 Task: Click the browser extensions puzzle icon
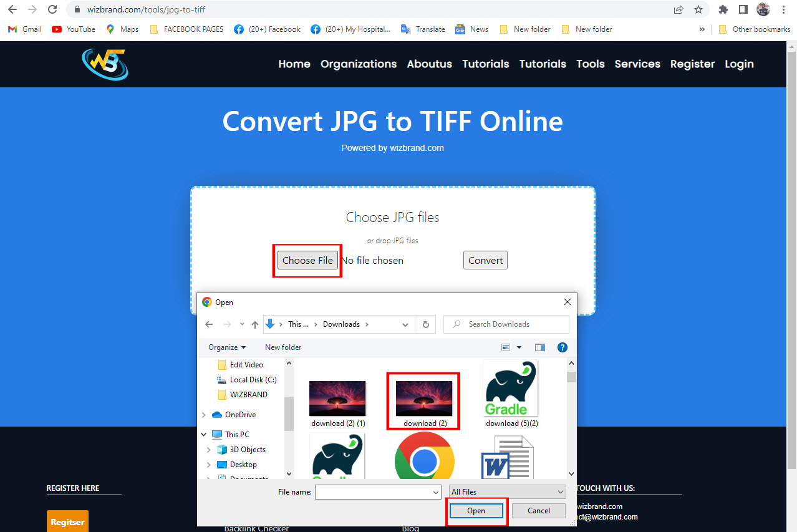[723, 9]
